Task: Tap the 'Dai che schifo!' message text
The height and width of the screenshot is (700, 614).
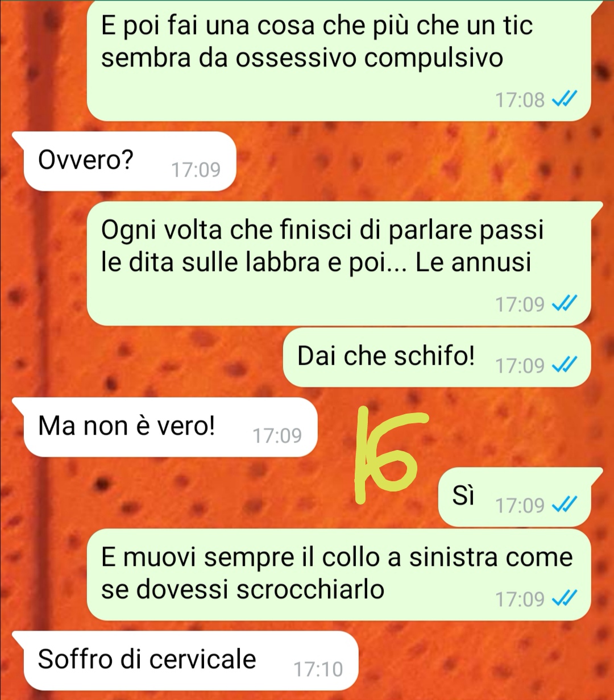Action: tap(386, 356)
